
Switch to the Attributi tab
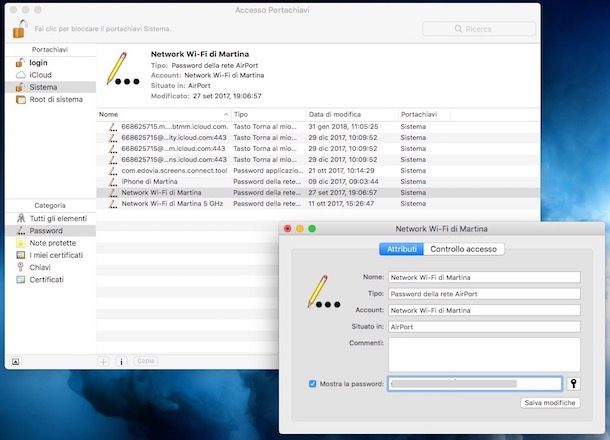click(x=401, y=249)
